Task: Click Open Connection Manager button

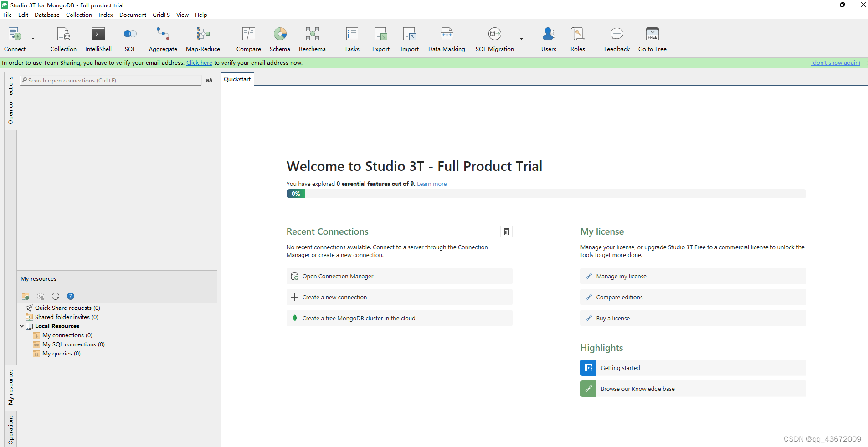Action: click(399, 276)
